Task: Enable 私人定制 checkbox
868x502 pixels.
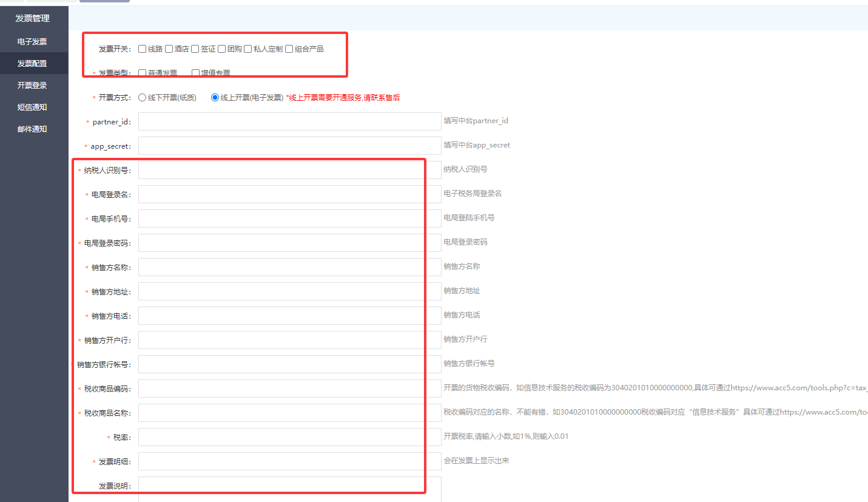Action: coord(248,49)
